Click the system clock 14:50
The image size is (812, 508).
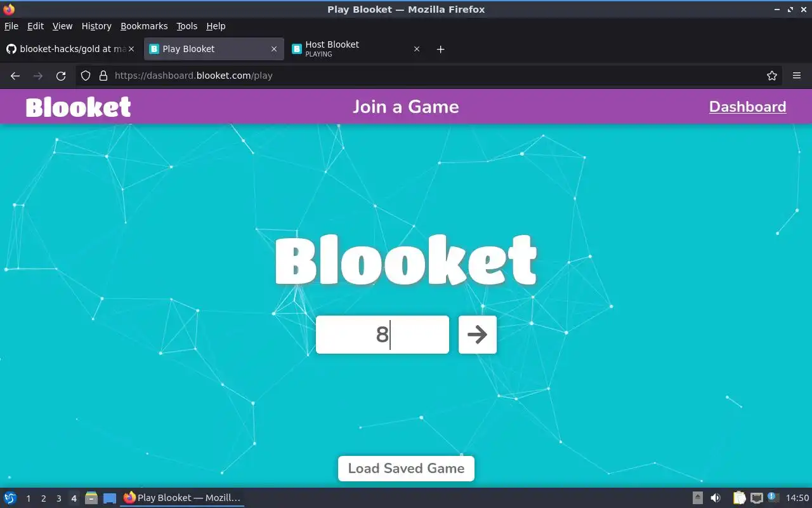coord(797,498)
